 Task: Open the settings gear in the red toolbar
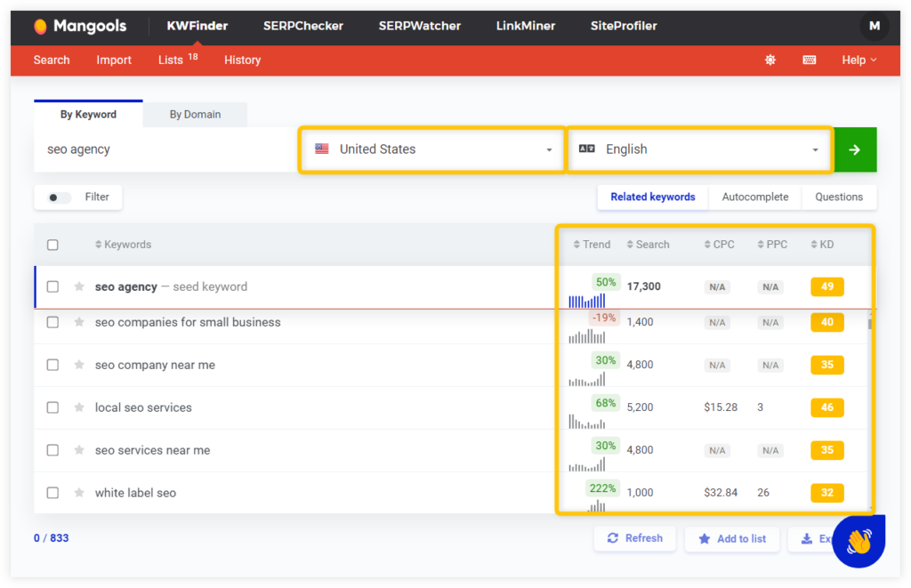[x=770, y=60]
